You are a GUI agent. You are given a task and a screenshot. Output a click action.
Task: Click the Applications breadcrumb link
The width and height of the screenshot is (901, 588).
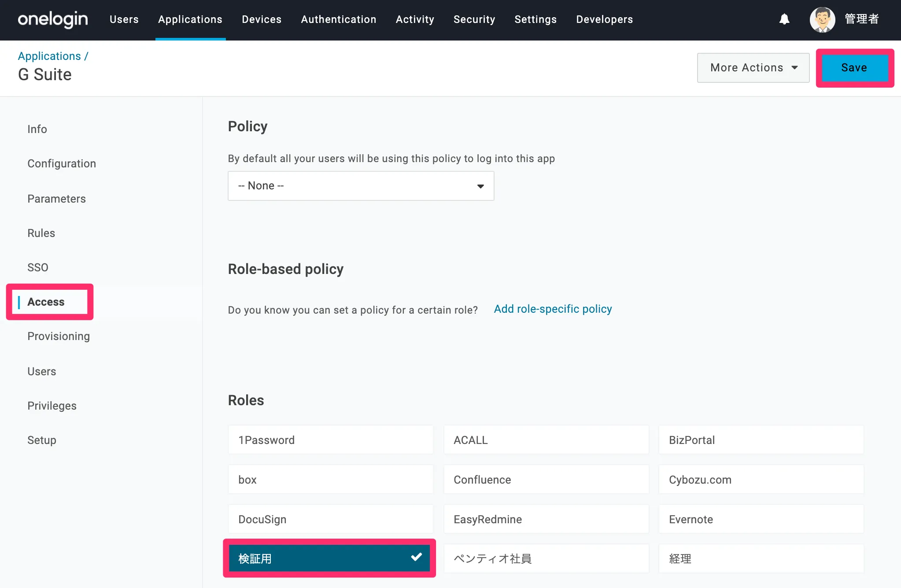(x=49, y=56)
